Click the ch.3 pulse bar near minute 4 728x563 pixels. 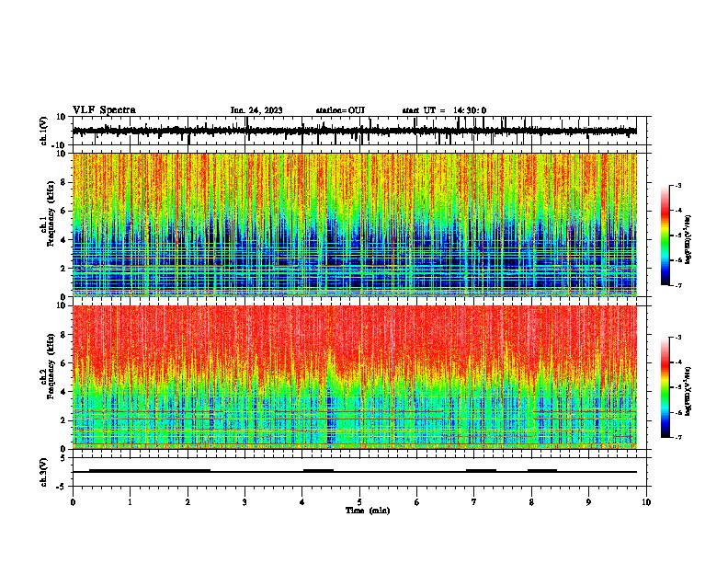tap(318, 471)
